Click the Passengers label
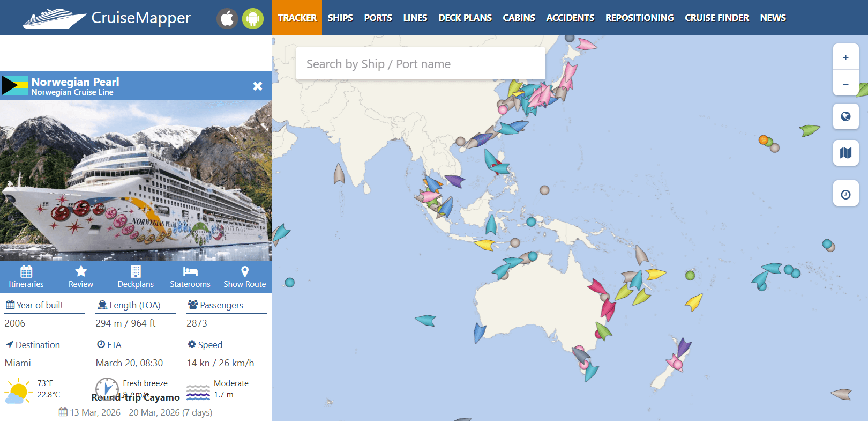The height and width of the screenshot is (421, 868). pyautogui.click(x=221, y=305)
